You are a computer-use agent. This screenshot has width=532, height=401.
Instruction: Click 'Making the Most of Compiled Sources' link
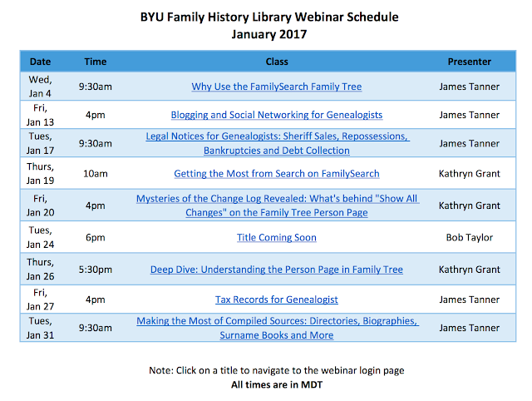click(x=277, y=321)
